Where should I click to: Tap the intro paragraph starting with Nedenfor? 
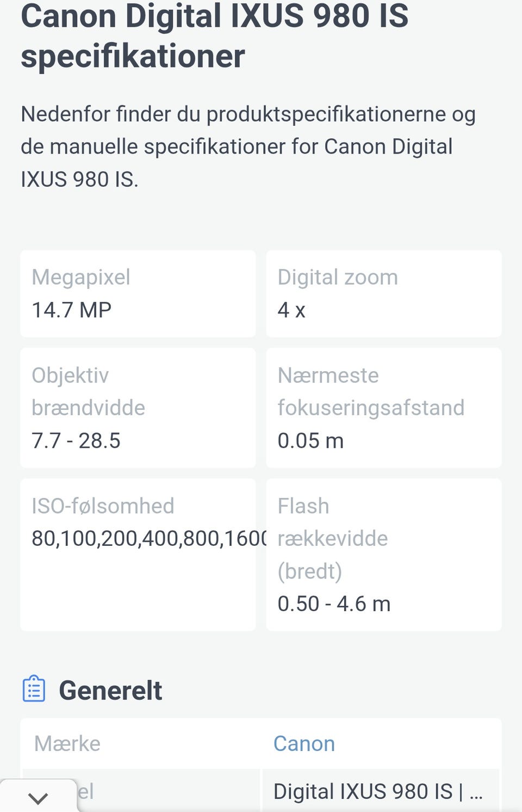[x=248, y=146]
